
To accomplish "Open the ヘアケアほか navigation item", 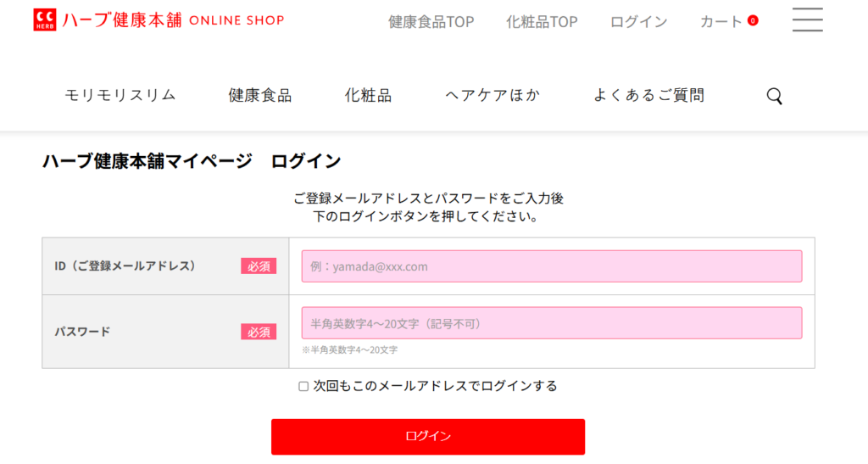I will [x=492, y=95].
